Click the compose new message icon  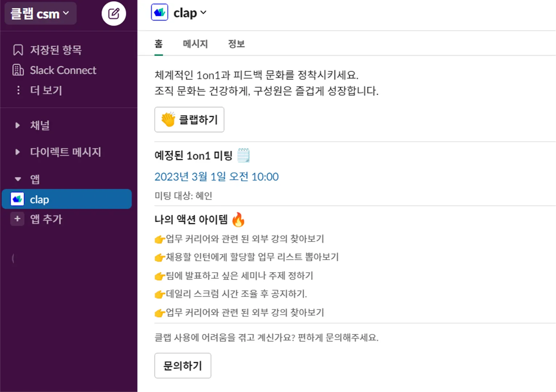[x=114, y=14]
